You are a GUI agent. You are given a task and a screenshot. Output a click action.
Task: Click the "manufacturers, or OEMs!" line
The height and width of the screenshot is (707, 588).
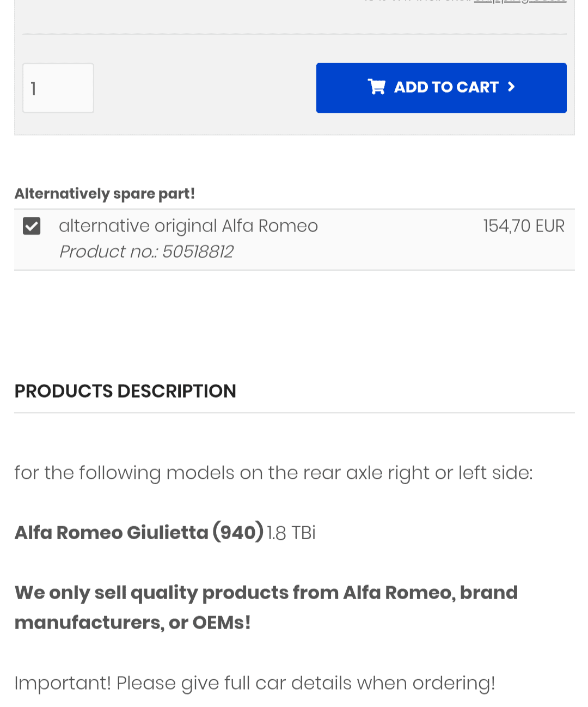pyautogui.click(x=132, y=623)
